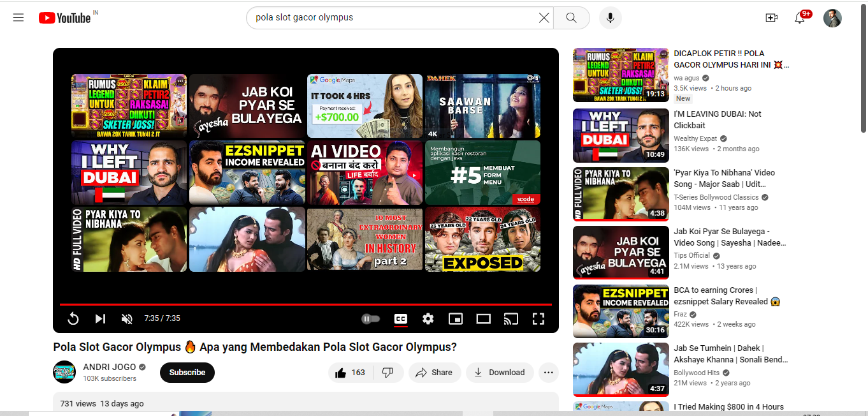
Task: Open 'Jab Koi Pyar Se Bulayega' sidebar title
Action: point(730,237)
